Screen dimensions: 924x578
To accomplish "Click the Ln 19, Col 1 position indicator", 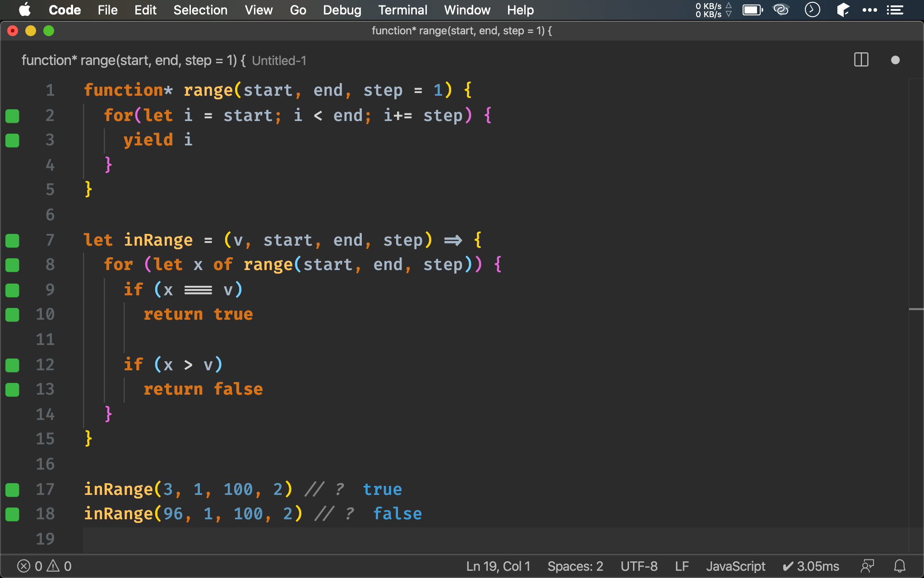I will coord(498,566).
